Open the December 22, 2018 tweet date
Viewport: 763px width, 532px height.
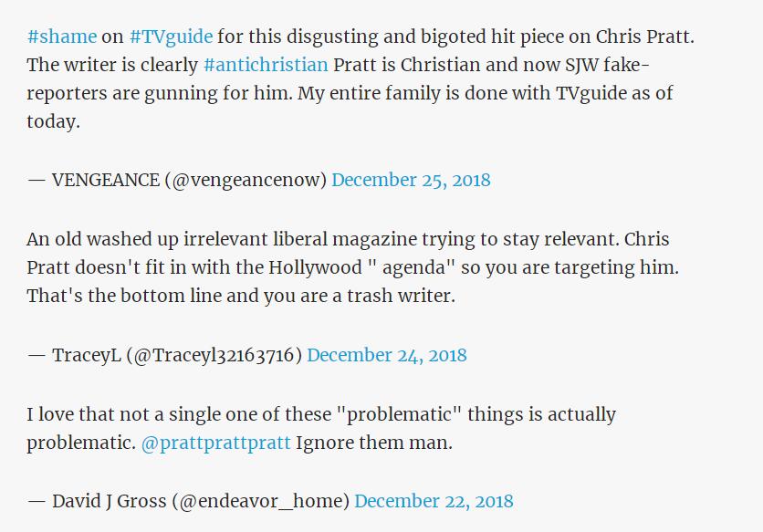(434, 501)
